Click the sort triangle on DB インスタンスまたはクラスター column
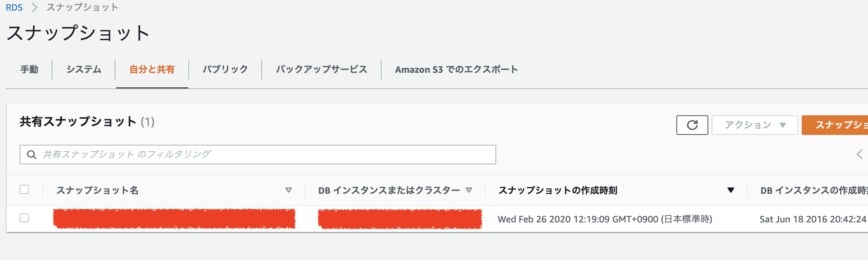 (x=469, y=190)
